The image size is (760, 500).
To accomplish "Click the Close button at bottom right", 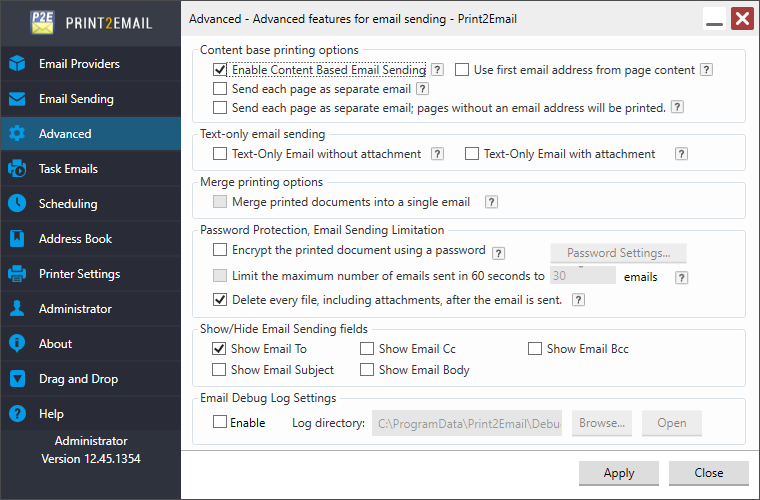I will pyautogui.click(x=709, y=473).
